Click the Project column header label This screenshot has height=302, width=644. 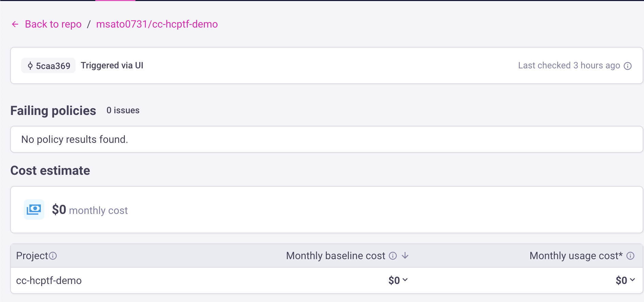[x=32, y=256]
